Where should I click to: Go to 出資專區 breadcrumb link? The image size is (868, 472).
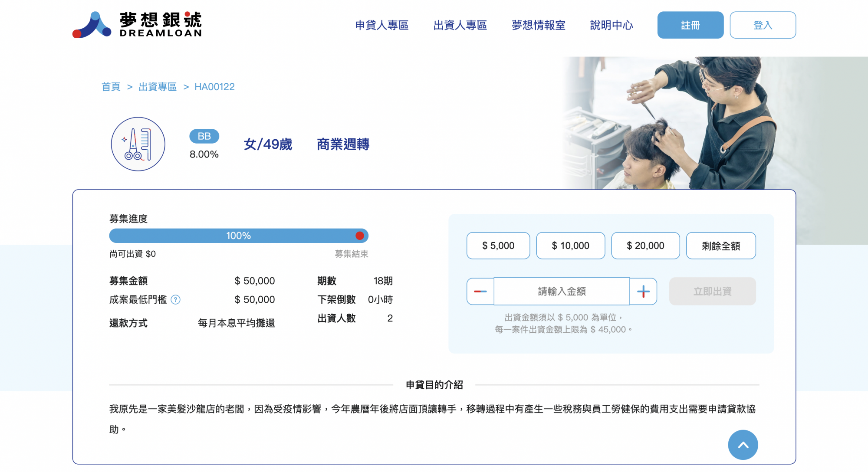tap(158, 87)
